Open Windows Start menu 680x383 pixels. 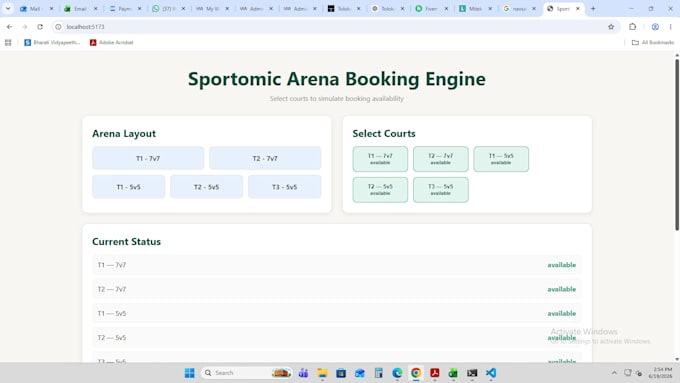[190, 373]
